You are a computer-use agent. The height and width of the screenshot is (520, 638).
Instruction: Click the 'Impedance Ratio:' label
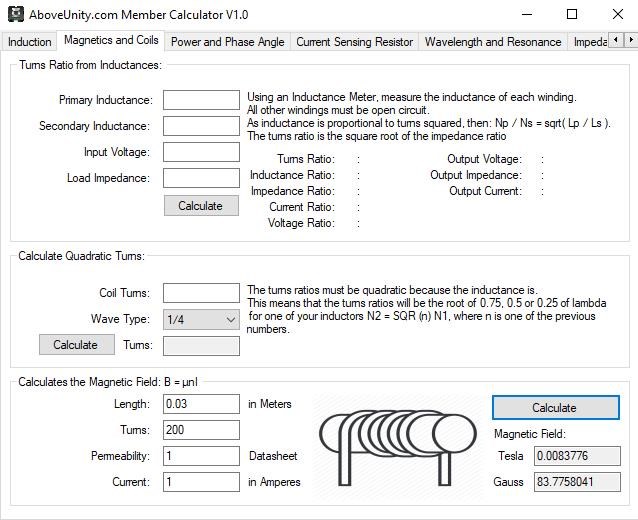[x=293, y=191]
